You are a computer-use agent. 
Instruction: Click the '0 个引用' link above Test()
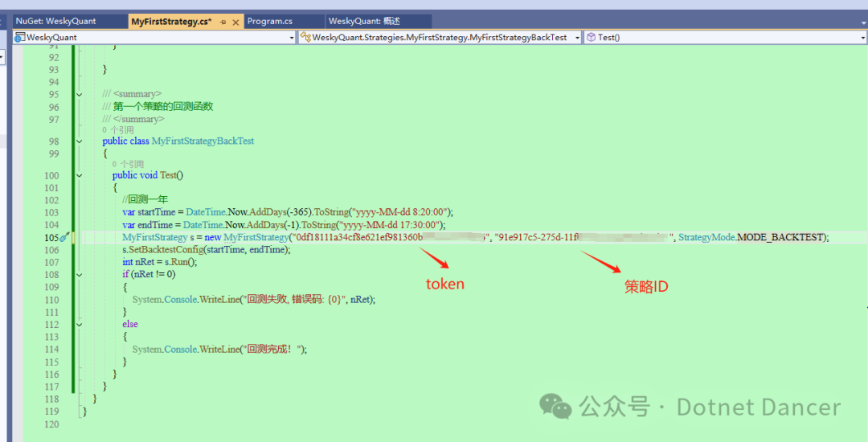coord(128,164)
